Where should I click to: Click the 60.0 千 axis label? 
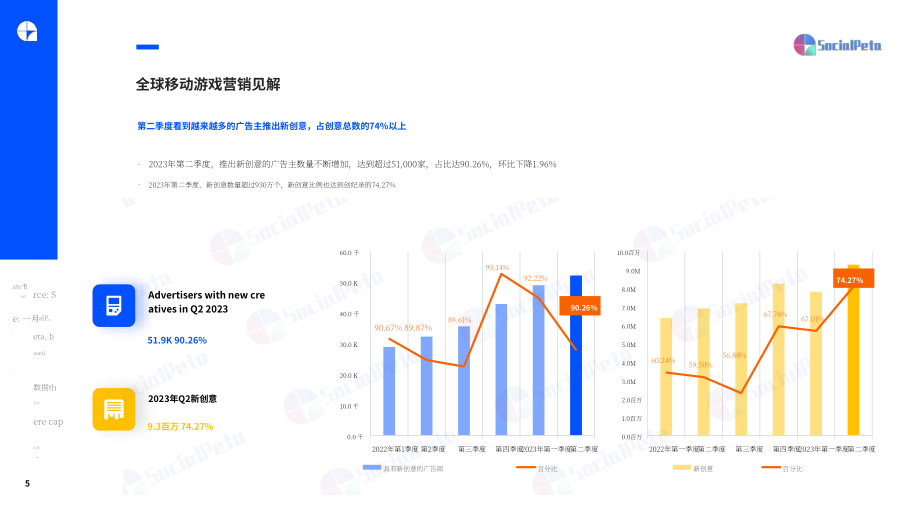(x=349, y=253)
